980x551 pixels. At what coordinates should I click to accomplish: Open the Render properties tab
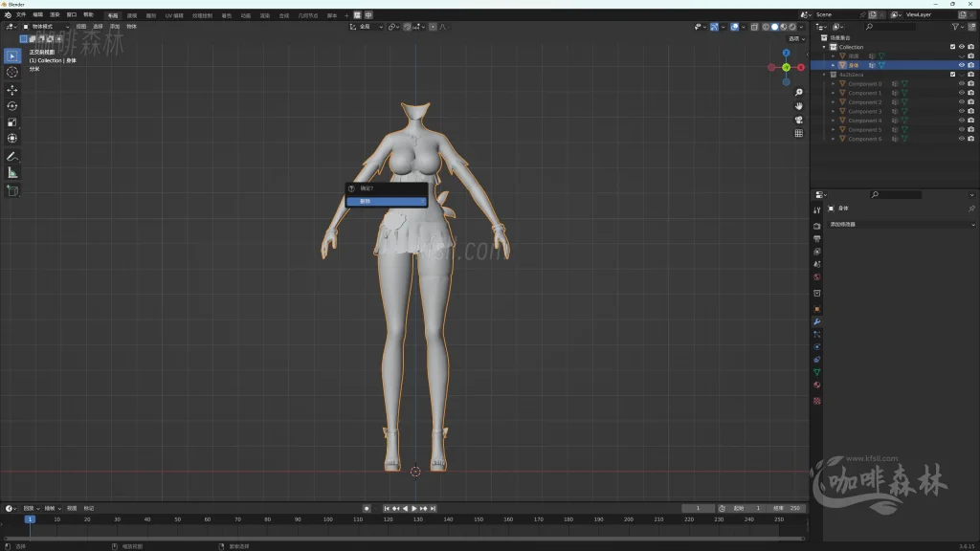point(817,226)
